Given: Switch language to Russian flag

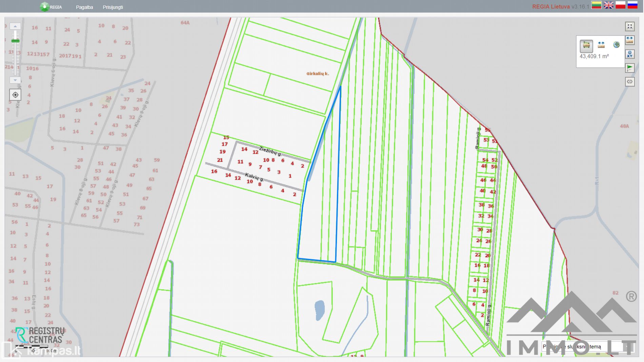Looking at the screenshot, I should coord(632,5).
